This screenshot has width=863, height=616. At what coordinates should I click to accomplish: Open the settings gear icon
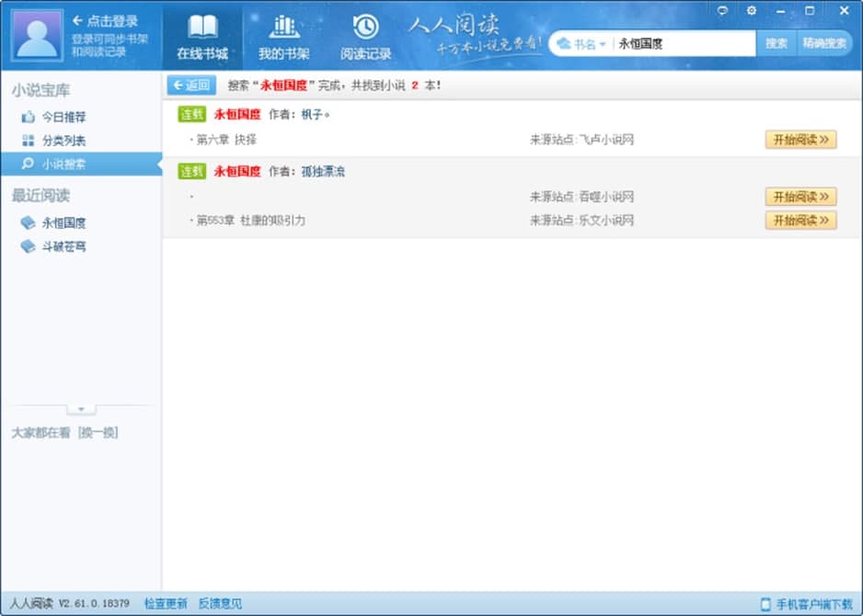(752, 10)
